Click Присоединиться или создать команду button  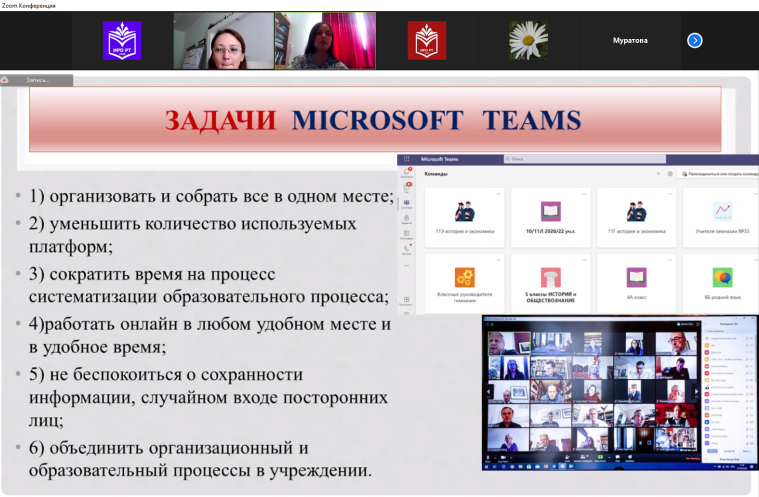point(719,174)
